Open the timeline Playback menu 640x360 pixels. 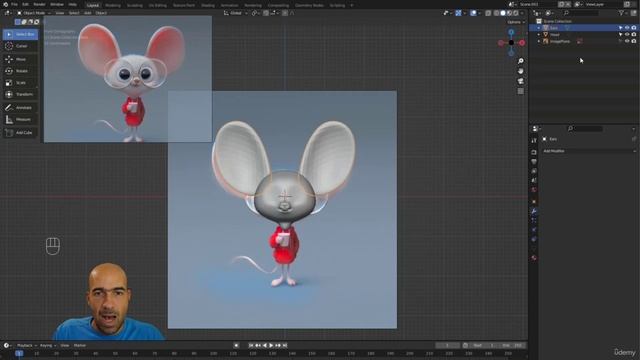coord(26,345)
